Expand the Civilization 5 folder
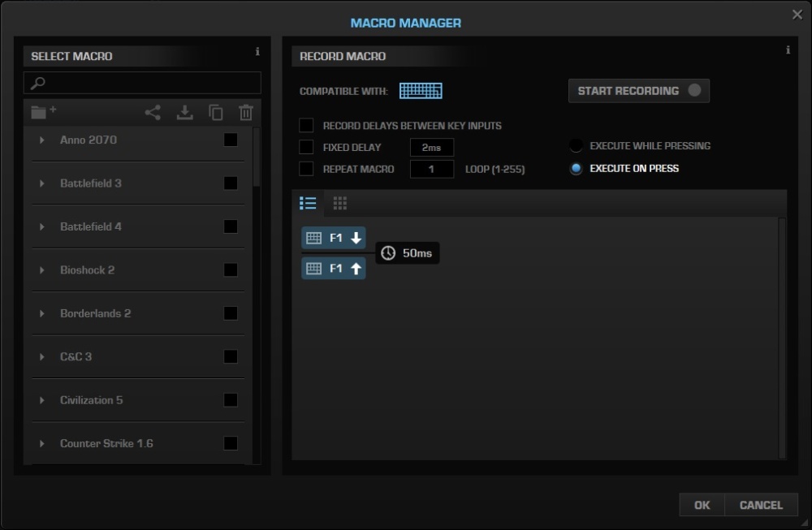 click(x=42, y=400)
